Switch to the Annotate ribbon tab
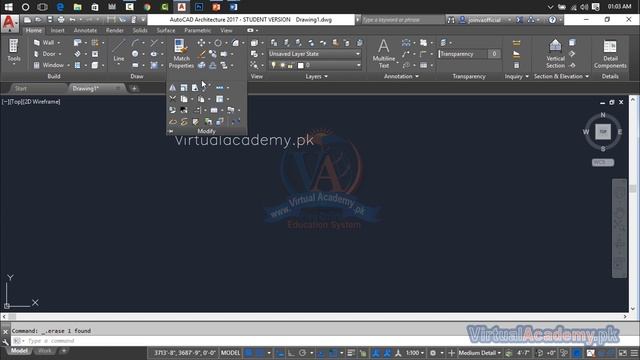The height and width of the screenshot is (360, 640). coord(85,30)
